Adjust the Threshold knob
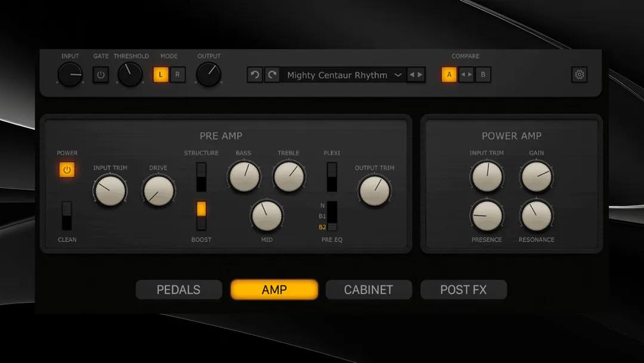 (x=131, y=74)
